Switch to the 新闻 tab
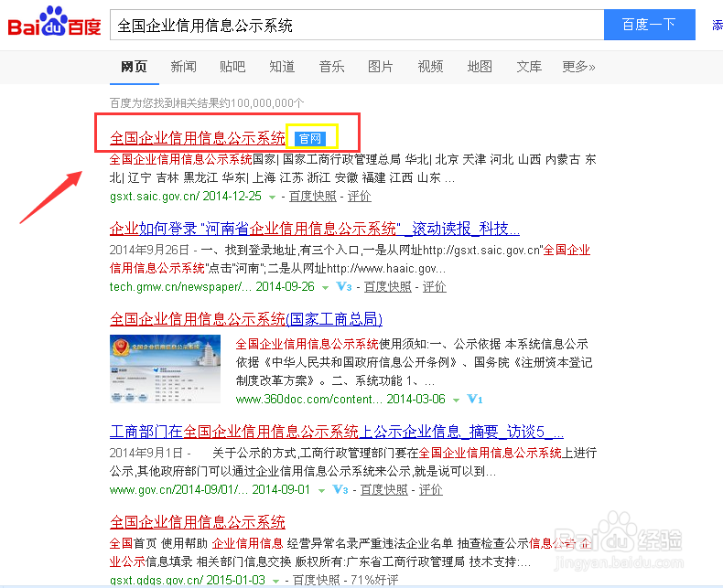This screenshot has height=588, width=723. coord(184,67)
